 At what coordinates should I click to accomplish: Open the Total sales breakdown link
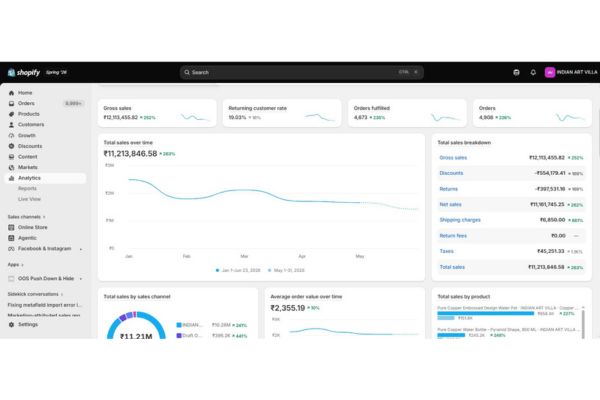click(452, 267)
